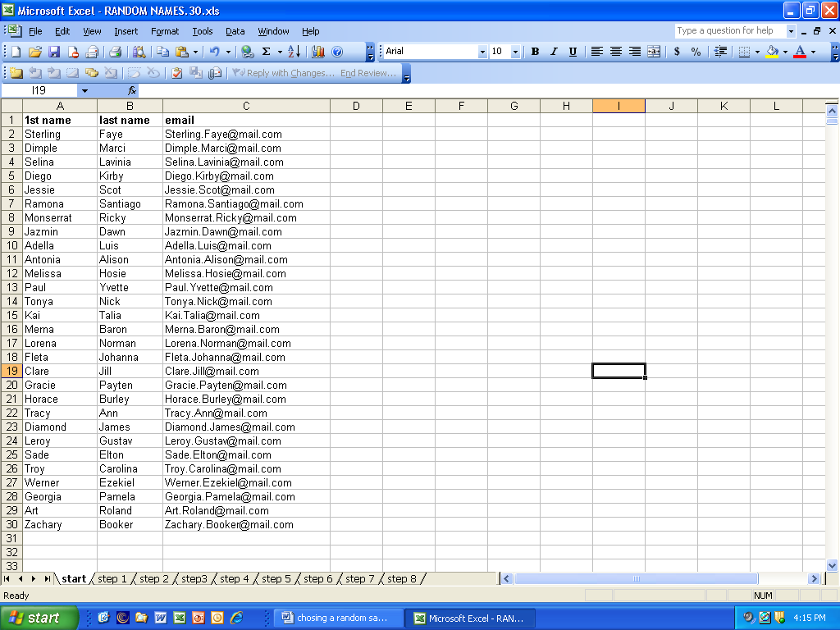The height and width of the screenshot is (630, 840).
Task: Click New Comment icon in Reviewing toolbar
Action: [x=16, y=73]
